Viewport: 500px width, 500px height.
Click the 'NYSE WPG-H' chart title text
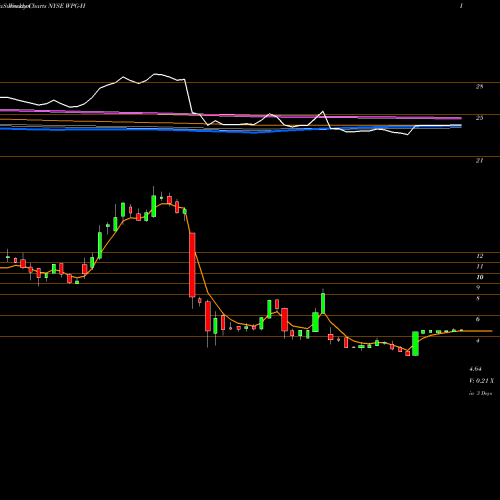click(x=68, y=6)
